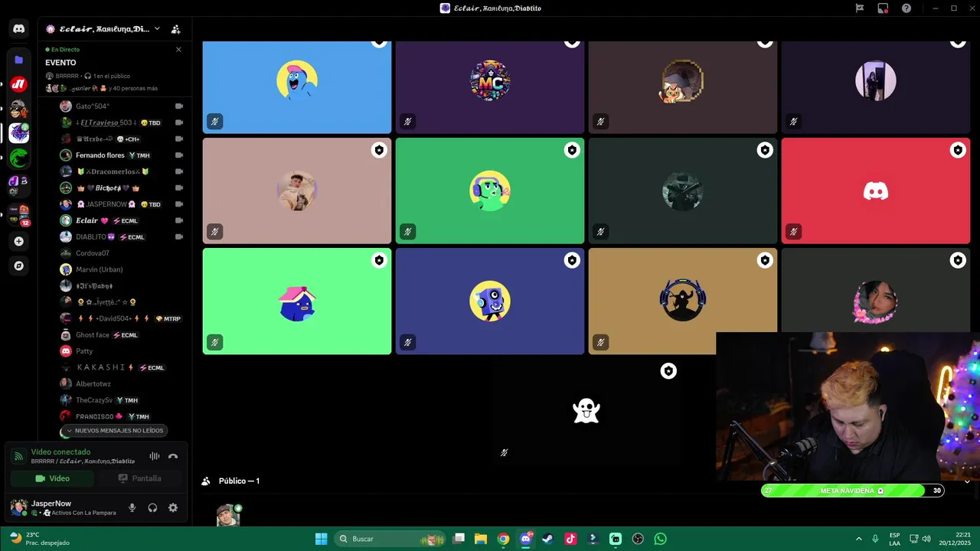The height and width of the screenshot is (551, 980).
Task: Toggle microphone mute in user panel
Action: 132,507
